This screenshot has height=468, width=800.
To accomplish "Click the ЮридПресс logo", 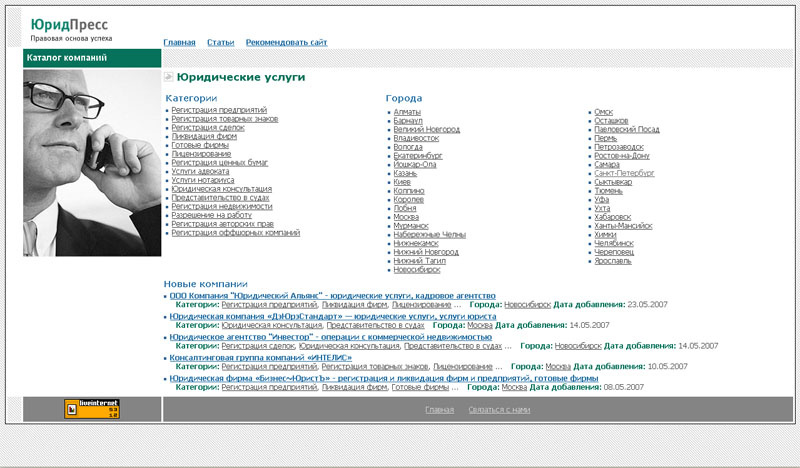I will 70,25.
